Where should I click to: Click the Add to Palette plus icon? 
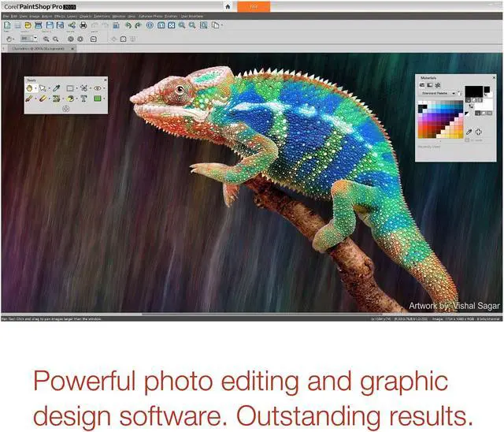click(x=478, y=132)
